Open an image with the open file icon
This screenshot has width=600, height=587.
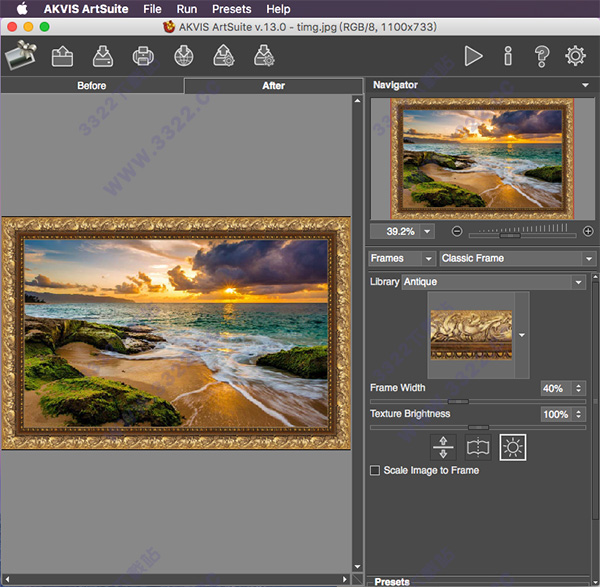[62, 56]
